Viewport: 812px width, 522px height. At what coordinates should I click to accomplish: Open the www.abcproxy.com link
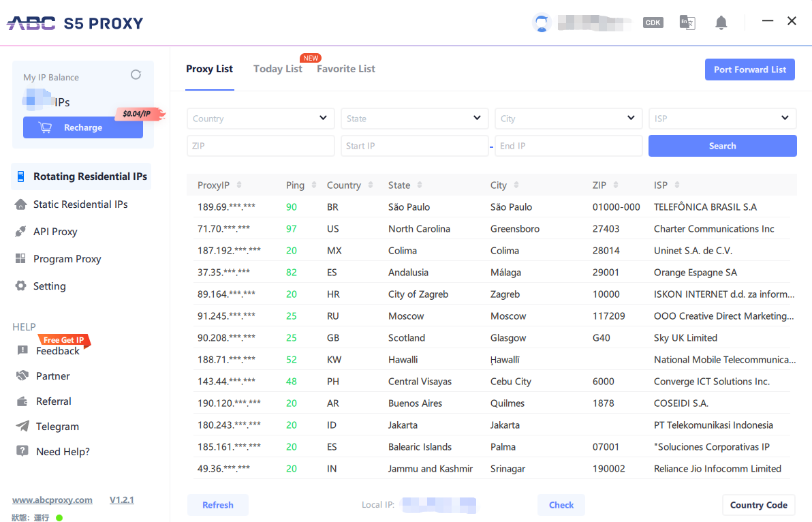52,500
